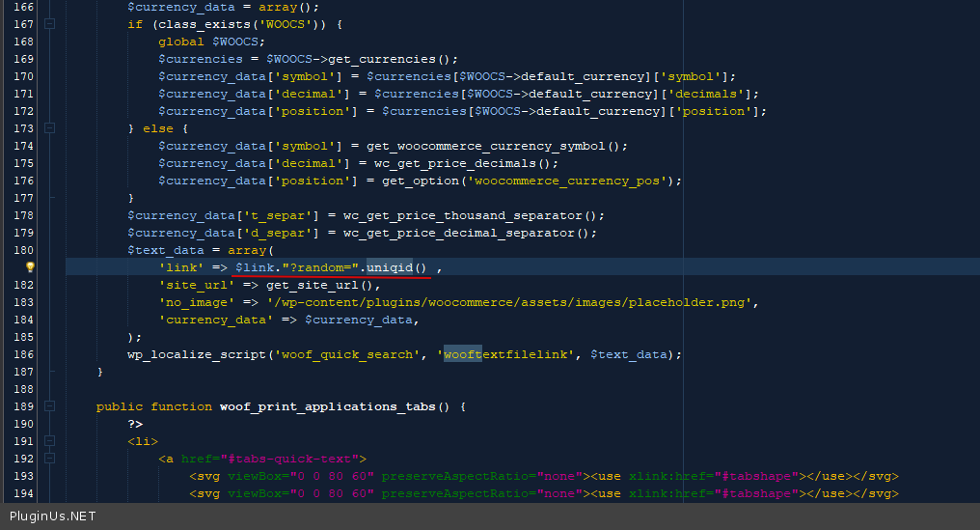Fold the anchor tag at line 192
This screenshot has height=530, width=980.
[x=49, y=459]
